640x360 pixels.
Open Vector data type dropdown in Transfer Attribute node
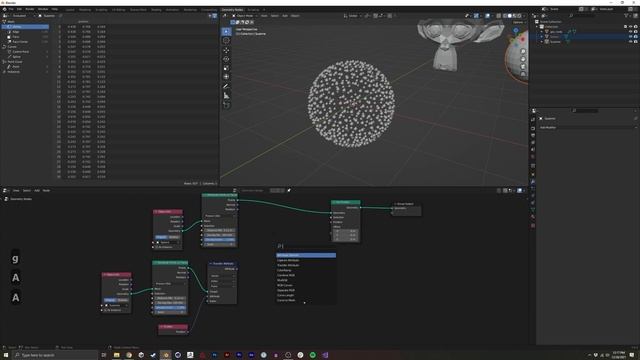(222, 276)
